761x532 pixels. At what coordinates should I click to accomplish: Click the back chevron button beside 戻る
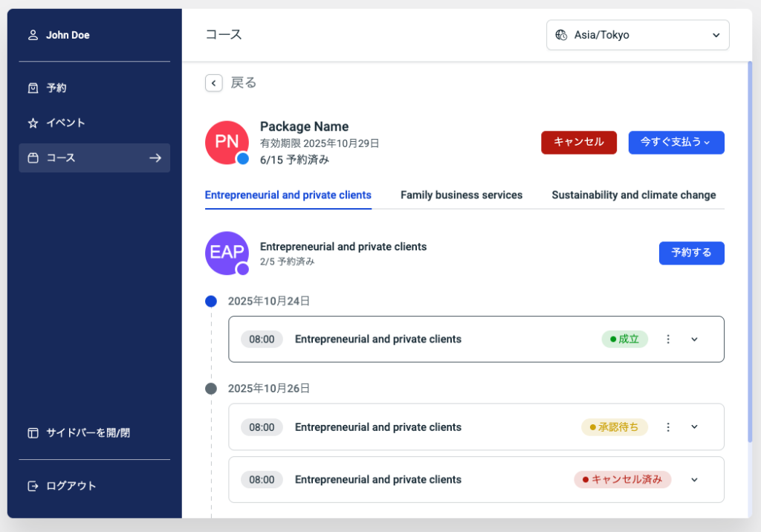coord(214,83)
